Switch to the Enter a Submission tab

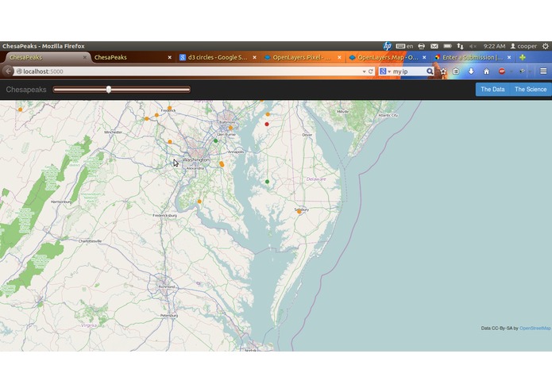pyautogui.click(x=472, y=57)
